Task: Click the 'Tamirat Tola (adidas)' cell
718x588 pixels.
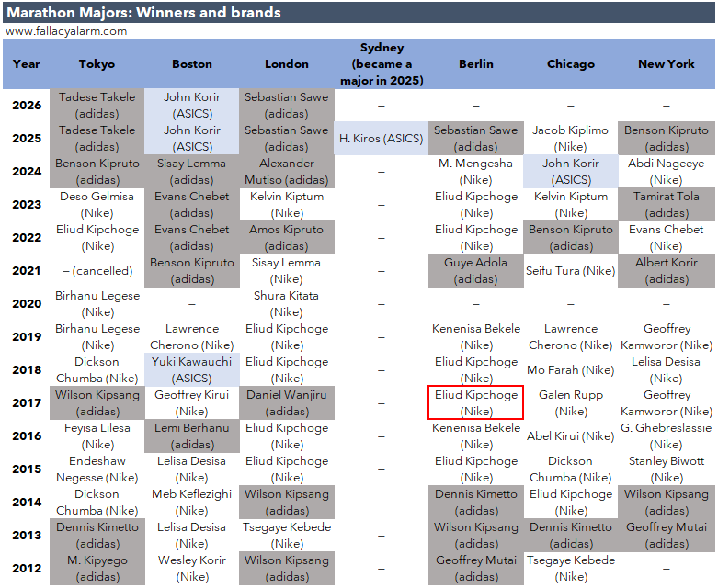Action: point(667,205)
